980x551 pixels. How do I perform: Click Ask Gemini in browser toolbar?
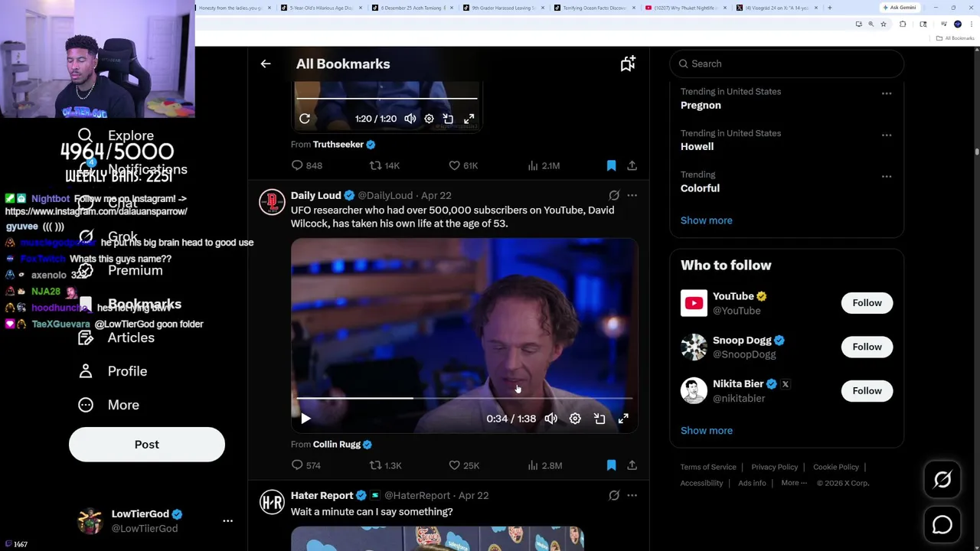click(900, 8)
